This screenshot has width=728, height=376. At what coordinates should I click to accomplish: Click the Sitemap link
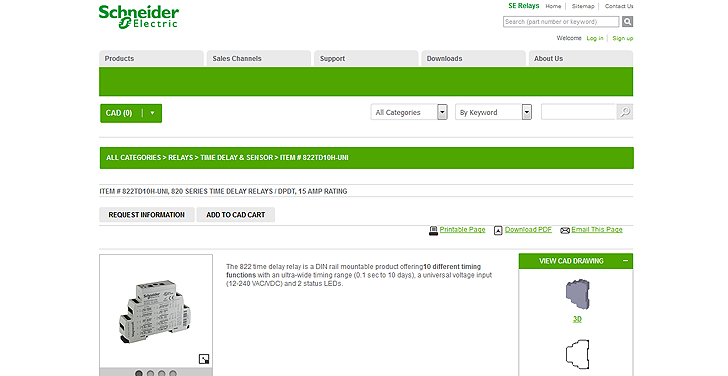point(583,6)
